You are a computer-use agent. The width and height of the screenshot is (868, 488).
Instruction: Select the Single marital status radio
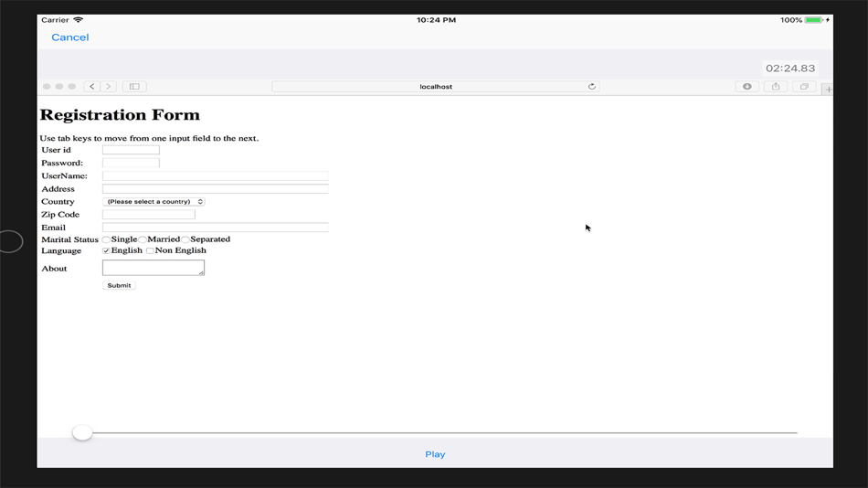[106, 239]
